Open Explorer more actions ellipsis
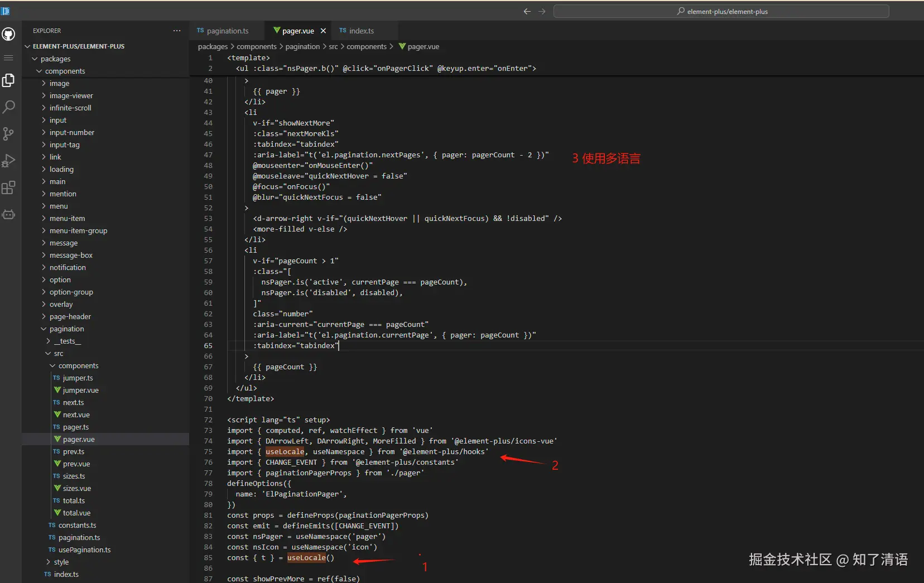The width and height of the screenshot is (924, 583). [177, 31]
